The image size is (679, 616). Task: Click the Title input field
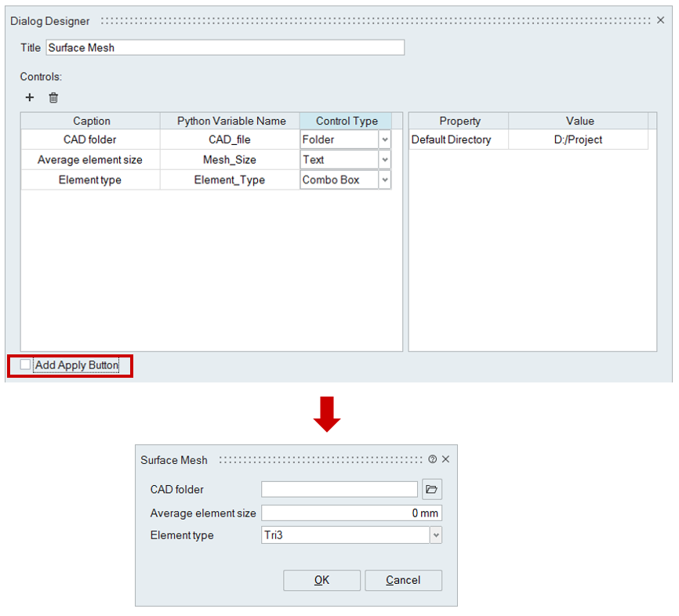pos(225,48)
